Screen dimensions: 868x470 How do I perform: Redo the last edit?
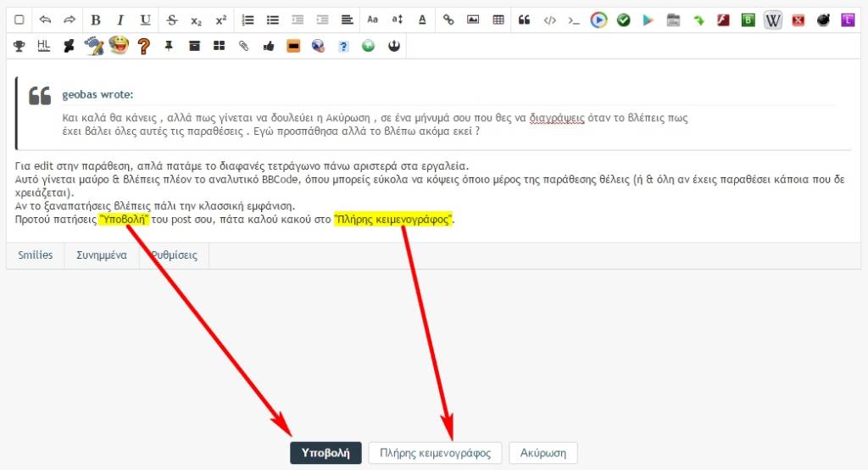pyautogui.click(x=70, y=20)
